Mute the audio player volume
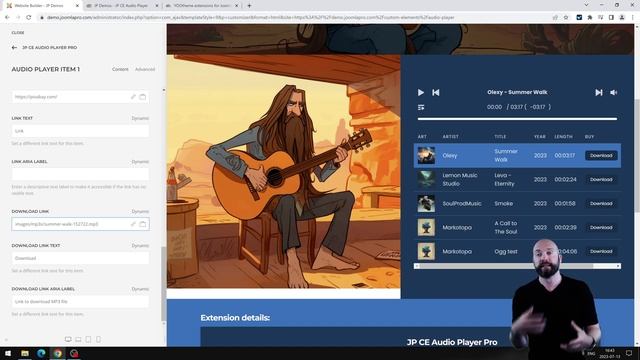640x360 pixels. click(613, 93)
